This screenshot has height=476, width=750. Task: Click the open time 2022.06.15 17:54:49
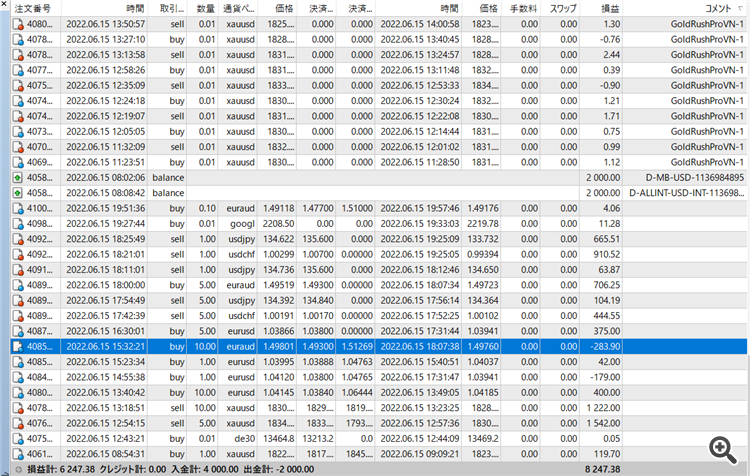(x=106, y=300)
